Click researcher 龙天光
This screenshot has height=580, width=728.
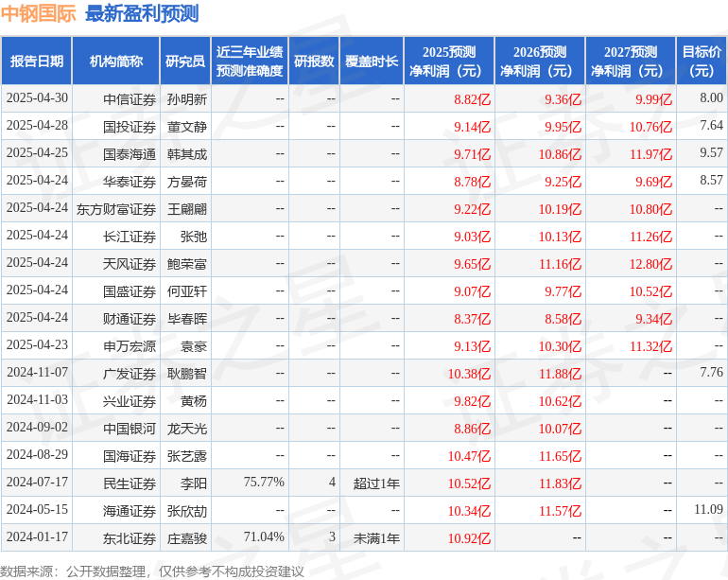187,429
